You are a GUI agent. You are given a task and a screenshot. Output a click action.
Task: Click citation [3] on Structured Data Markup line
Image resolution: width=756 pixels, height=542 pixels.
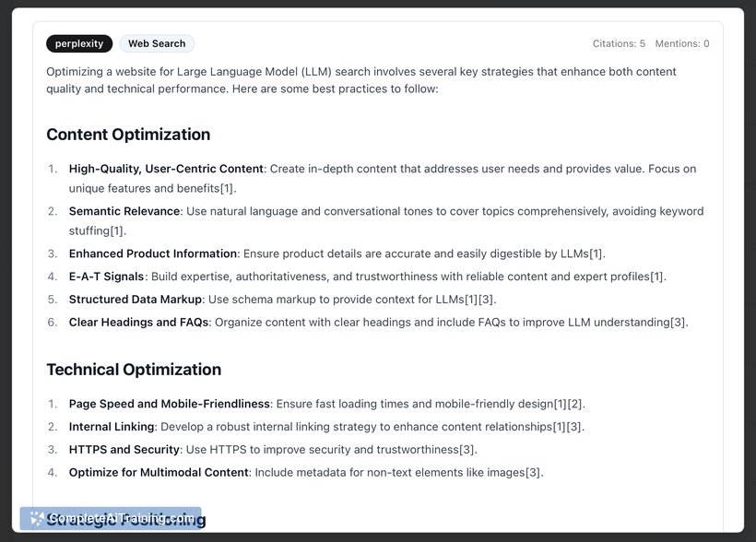pyautogui.click(x=488, y=300)
